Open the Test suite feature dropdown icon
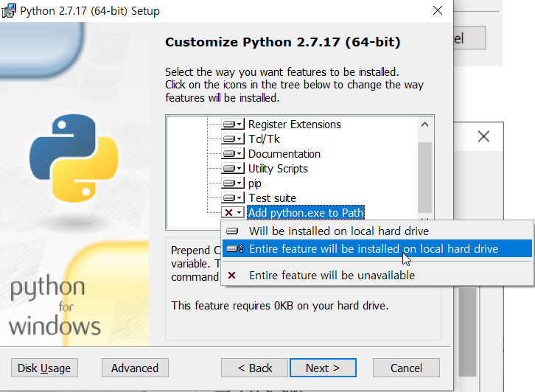Viewport: 535px width, 392px height. point(233,198)
